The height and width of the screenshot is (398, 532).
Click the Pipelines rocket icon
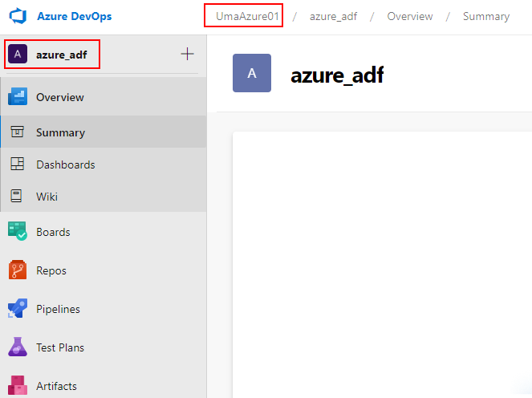(x=18, y=308)
